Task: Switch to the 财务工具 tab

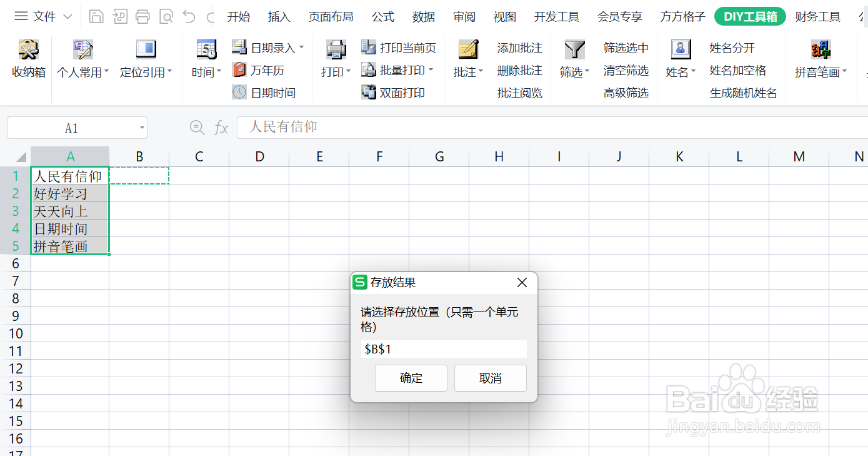Action: [x=818, y=17]
